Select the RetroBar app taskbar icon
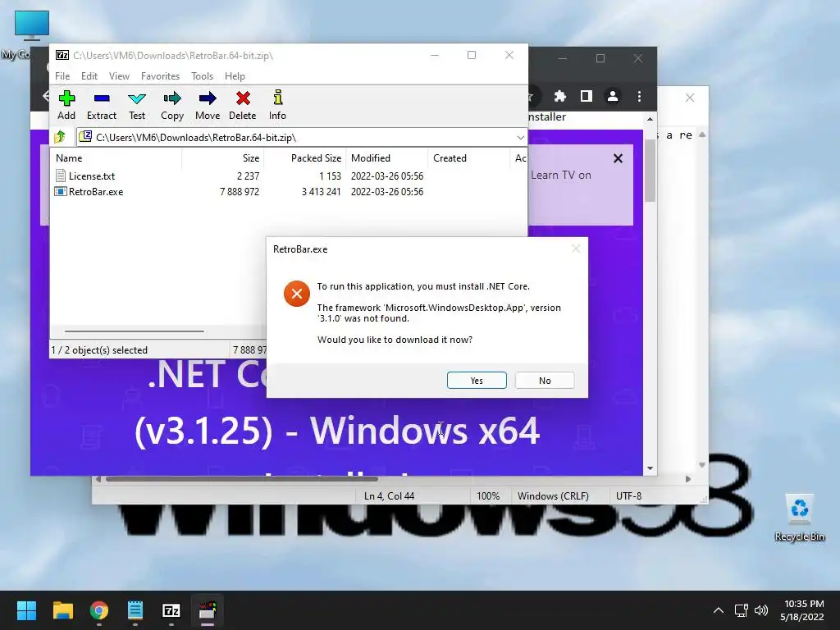 click(x=208, y=610)
